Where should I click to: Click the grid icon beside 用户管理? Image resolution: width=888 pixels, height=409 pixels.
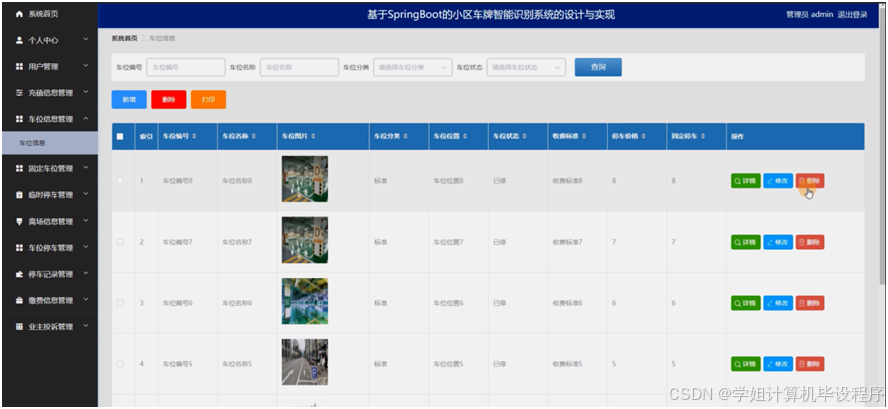click(x=19, y=66)
